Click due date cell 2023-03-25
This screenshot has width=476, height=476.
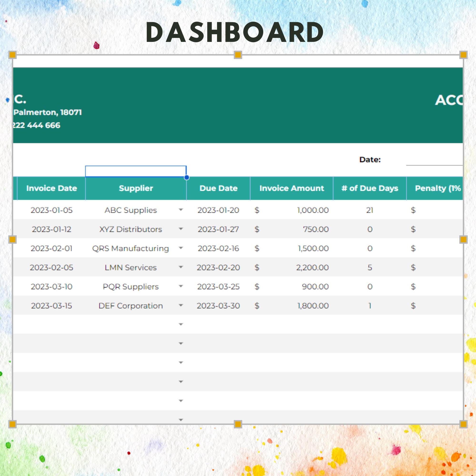point(218,287)
